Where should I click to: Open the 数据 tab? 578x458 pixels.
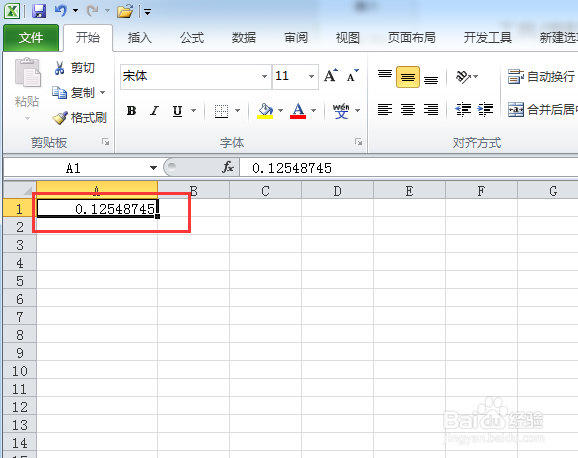[x=244, y=38]
